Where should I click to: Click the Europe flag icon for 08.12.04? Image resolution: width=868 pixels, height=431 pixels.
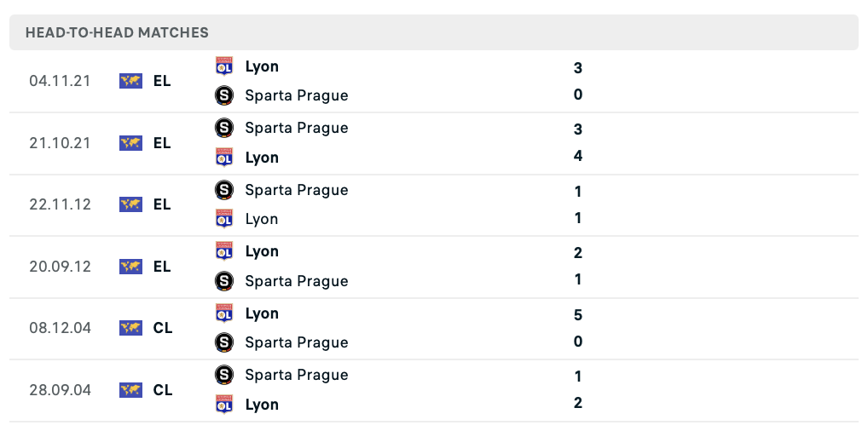pos(130,329)
